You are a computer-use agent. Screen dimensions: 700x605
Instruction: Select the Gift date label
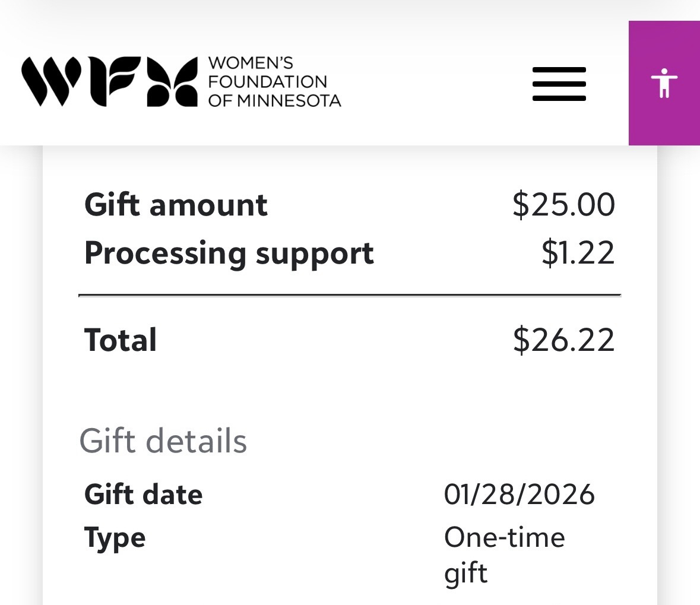[143, 495]
